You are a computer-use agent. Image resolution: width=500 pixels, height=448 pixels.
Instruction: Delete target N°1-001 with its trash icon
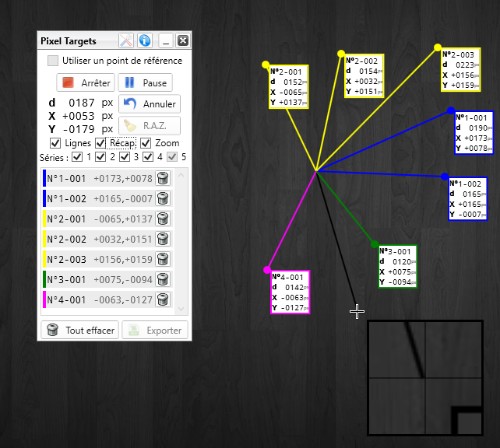pyautogui.click(x=163, y=178)
